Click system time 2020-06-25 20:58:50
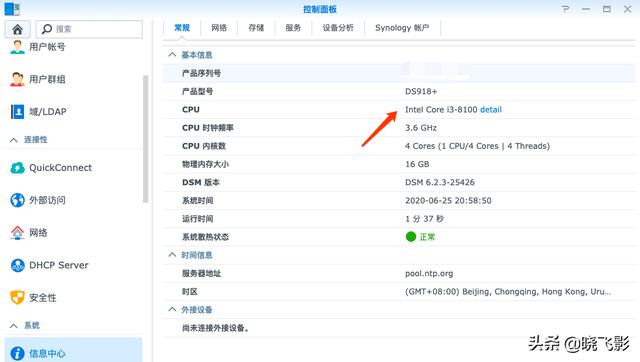The height and width of the screenshot is (362, 640). pos(448,200)
